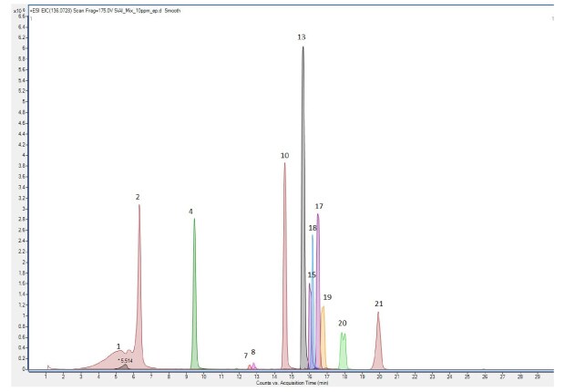Viewport: 565px width, 392px height.
Task: Click peak number label 7
Action: (246, 356)
